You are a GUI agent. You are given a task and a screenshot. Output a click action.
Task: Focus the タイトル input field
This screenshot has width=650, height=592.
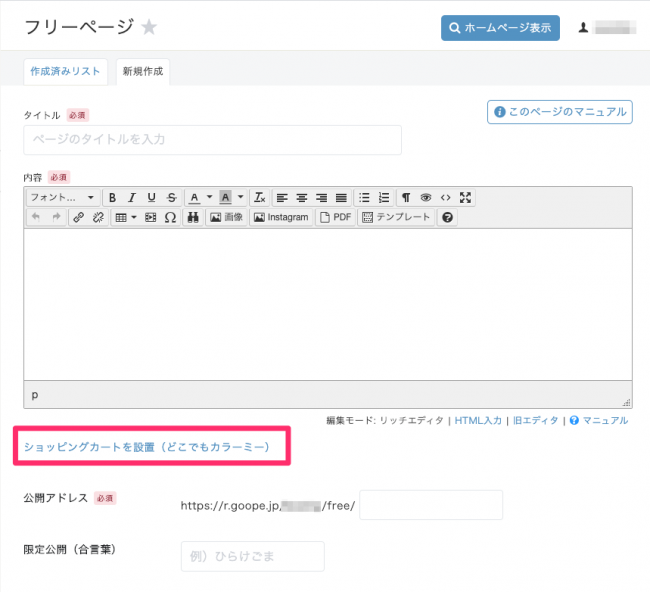212,140
